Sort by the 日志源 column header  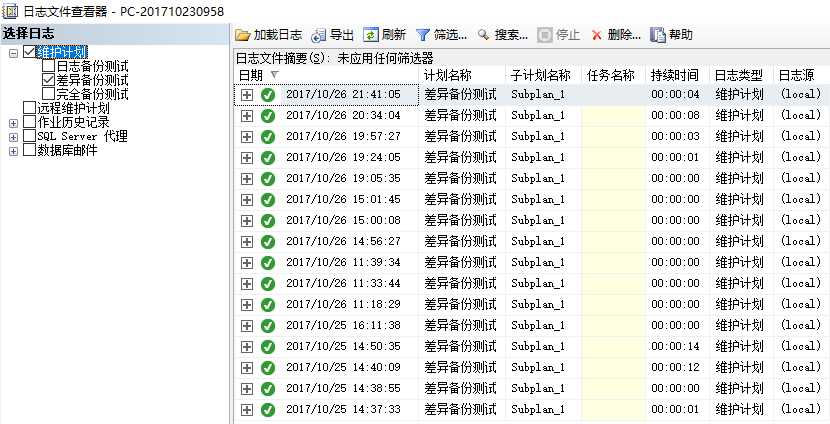pos(801,75)
